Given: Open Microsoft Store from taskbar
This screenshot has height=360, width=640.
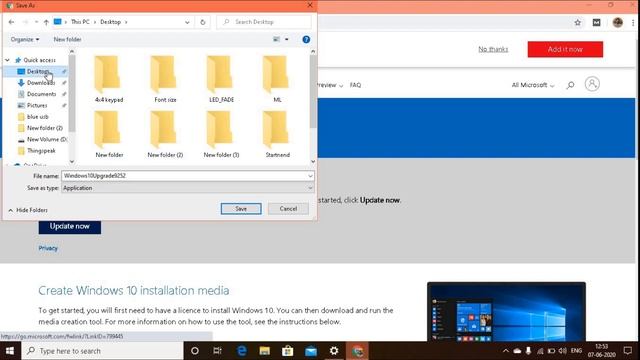Looking at the screenshot, I should tap(288, 351).
